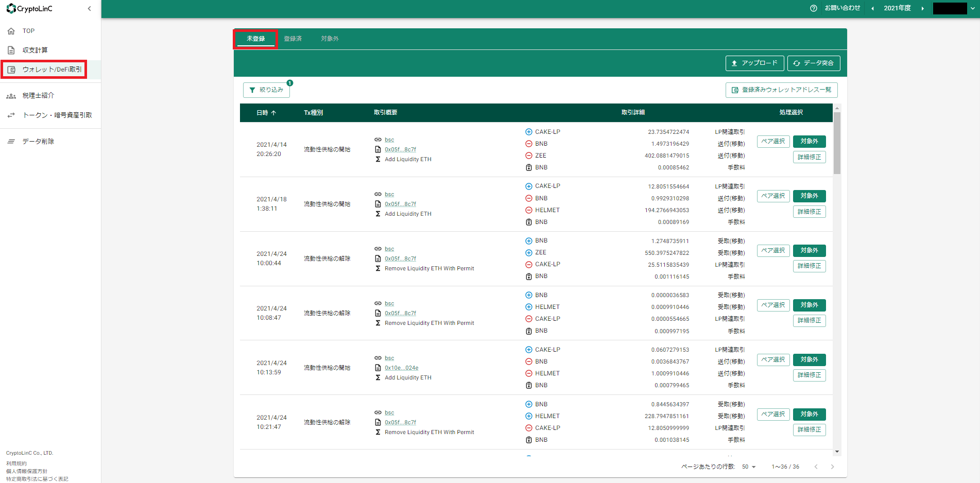
Task: Open the TOP home page
Action: [28, 31]
